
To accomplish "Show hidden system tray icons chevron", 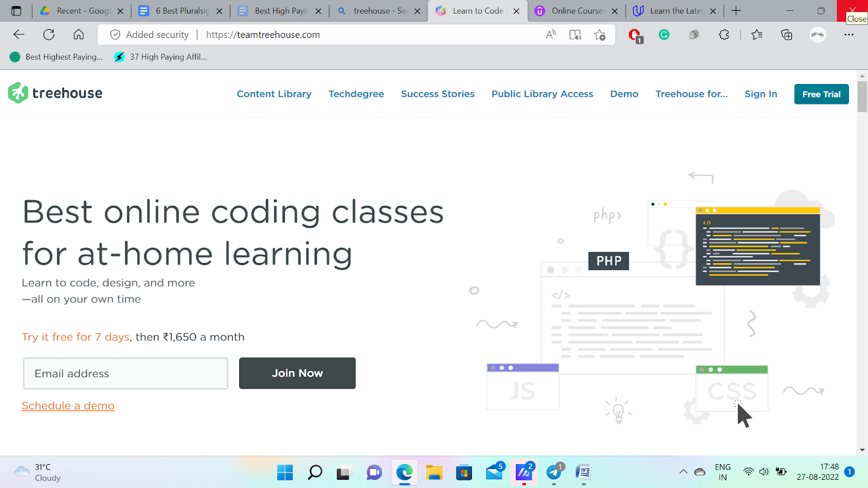I will 683,472.
